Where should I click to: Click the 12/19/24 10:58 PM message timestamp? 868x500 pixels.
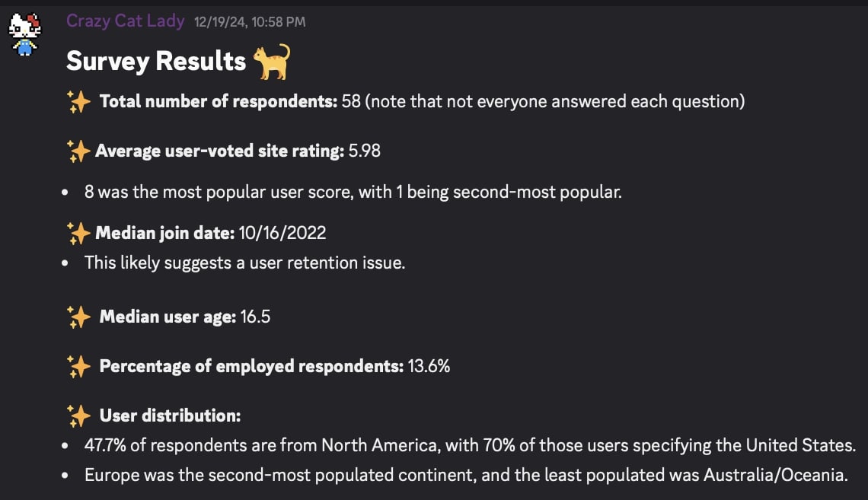click(x=250, y=22)
